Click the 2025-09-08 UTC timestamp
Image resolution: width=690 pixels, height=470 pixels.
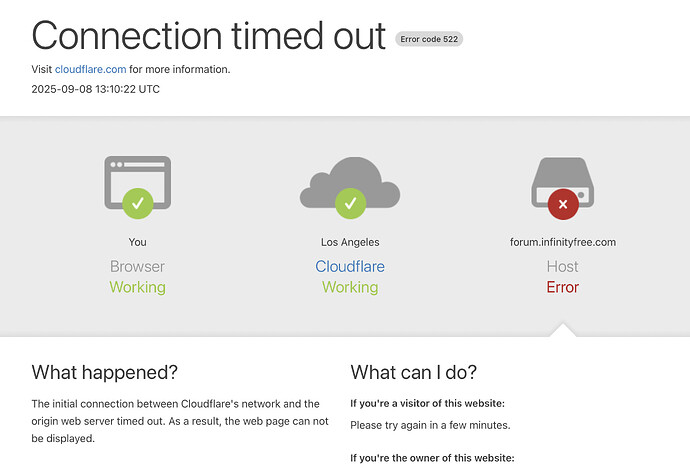(x=95, y=89)
